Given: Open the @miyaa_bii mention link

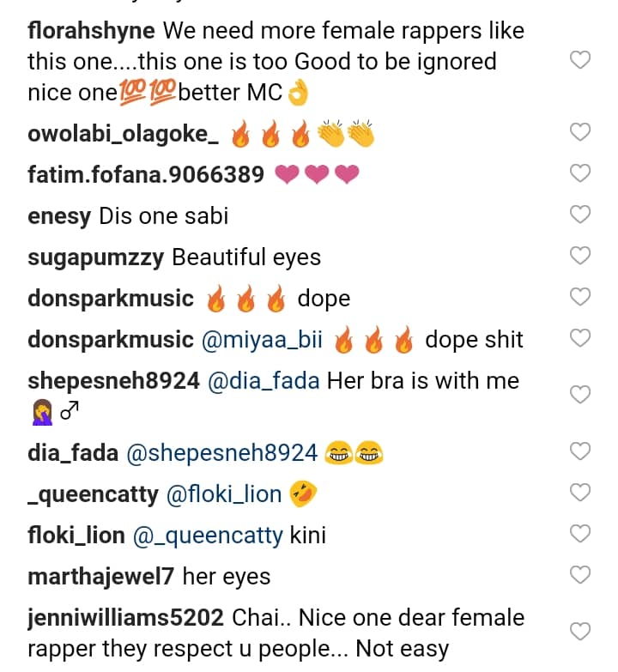Looking at the screenshot, I should (262, 339).
